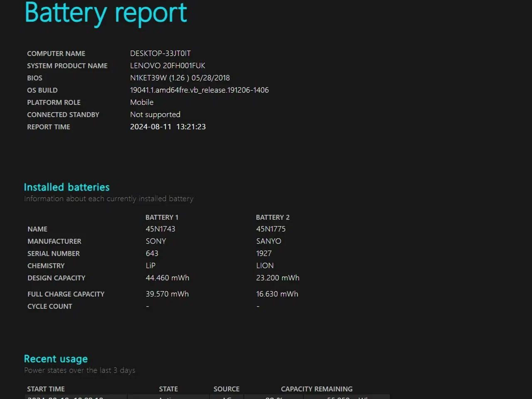Select product name LENOVO 20FH001FUK
This screenshot has width=532, height=399.
coord(167,65)
